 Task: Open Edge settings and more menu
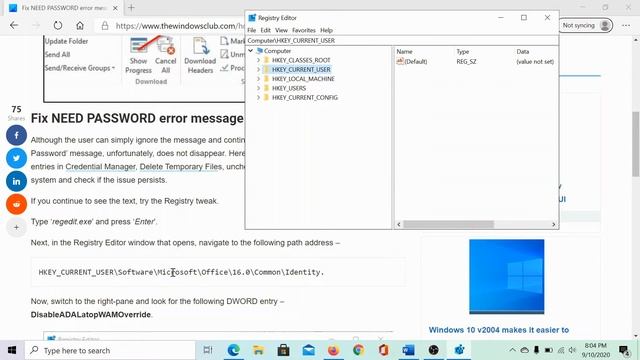[626, 25]
